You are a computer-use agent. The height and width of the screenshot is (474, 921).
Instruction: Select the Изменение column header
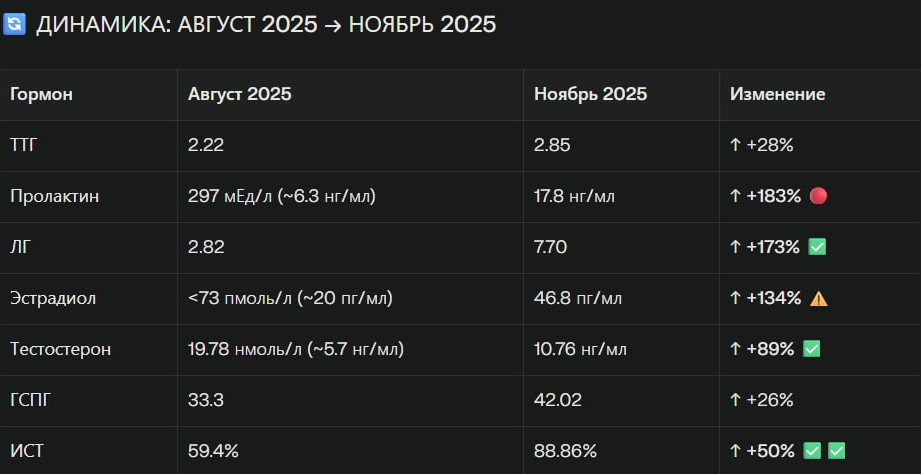coord(777,94)
